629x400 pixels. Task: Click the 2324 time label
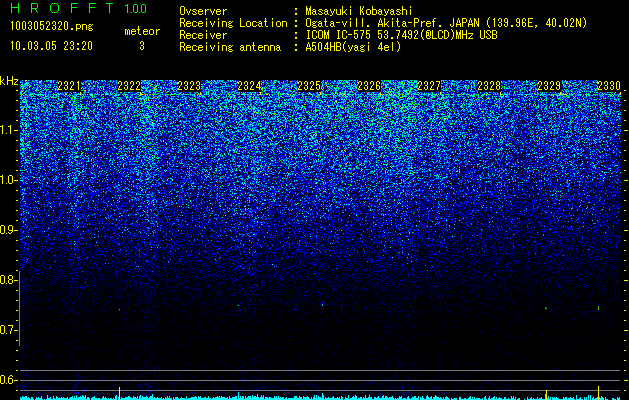coord(249,86)
